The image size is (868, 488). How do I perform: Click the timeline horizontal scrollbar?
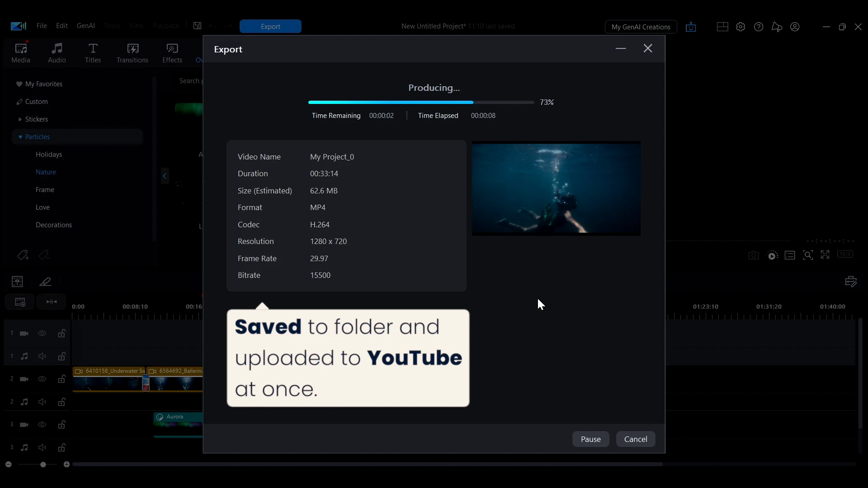368,465
